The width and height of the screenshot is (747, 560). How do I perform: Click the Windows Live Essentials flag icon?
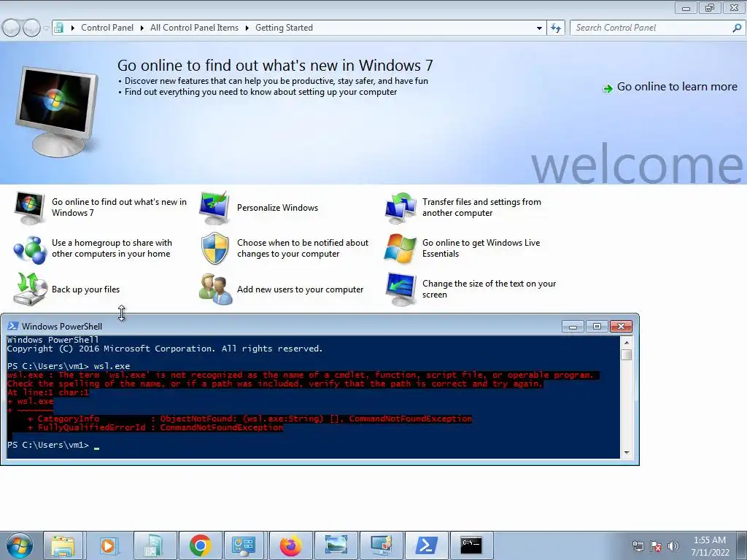pyautogui.click(x=400, y=249)
